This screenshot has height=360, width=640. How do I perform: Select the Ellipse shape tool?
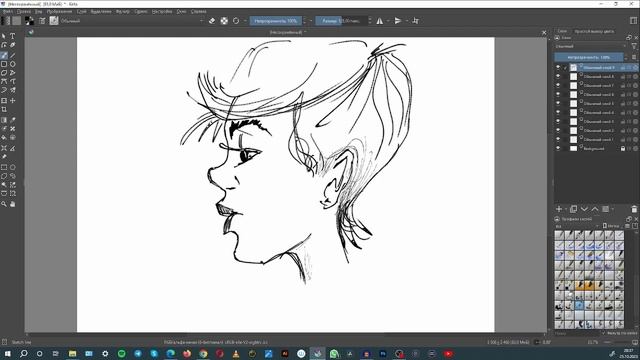[13, 64]
